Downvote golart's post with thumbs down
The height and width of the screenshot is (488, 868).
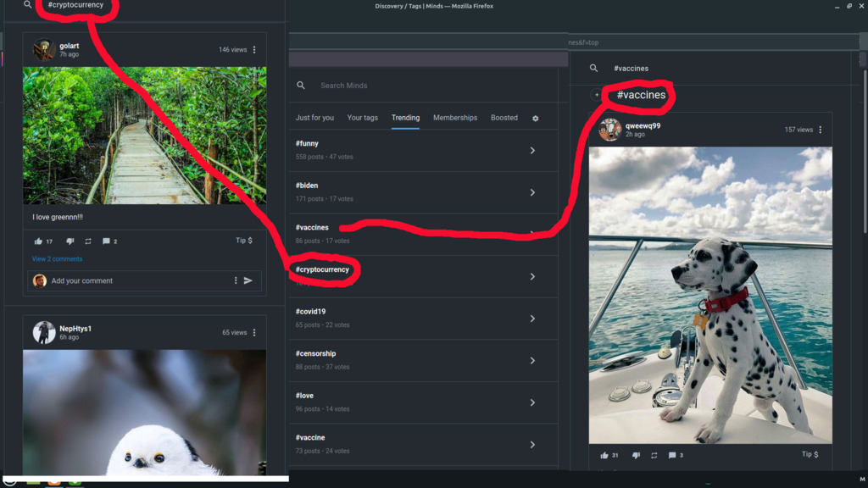click(x=70, y=241)
